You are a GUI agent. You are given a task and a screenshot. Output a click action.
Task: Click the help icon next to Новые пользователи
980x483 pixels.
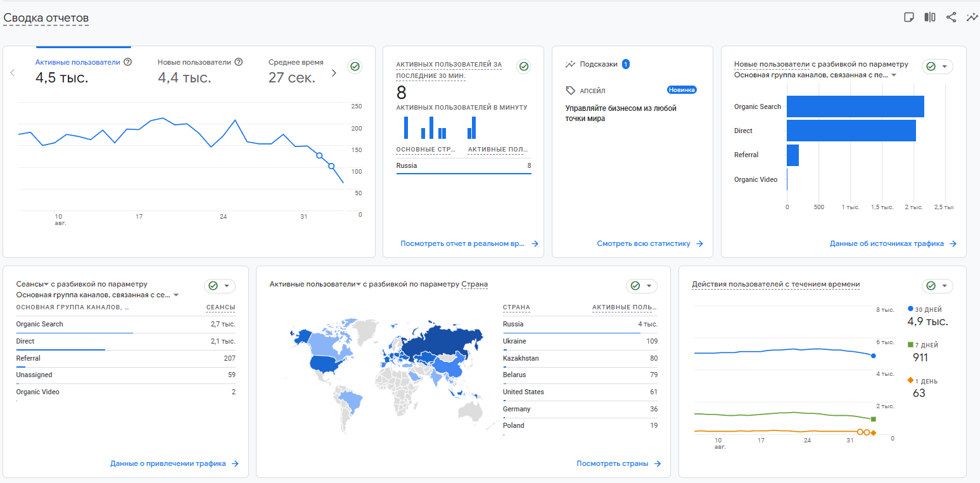[x=239, y=62]
